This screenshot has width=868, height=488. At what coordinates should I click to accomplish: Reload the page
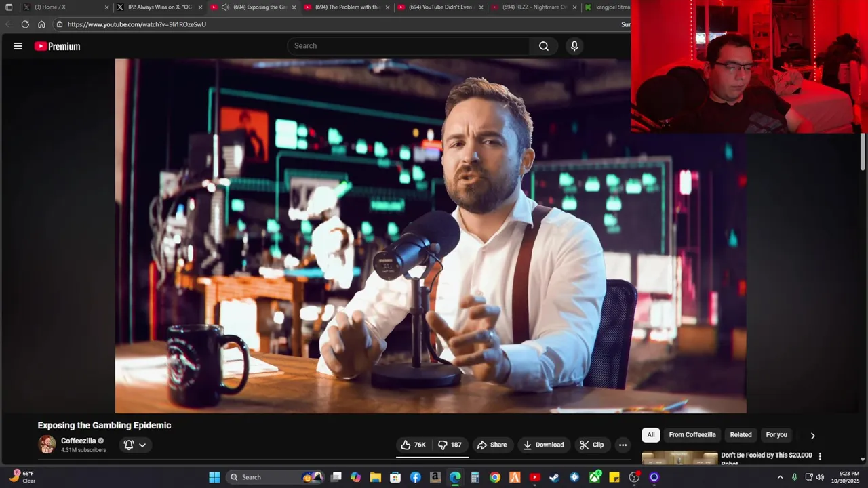(25, 24)
